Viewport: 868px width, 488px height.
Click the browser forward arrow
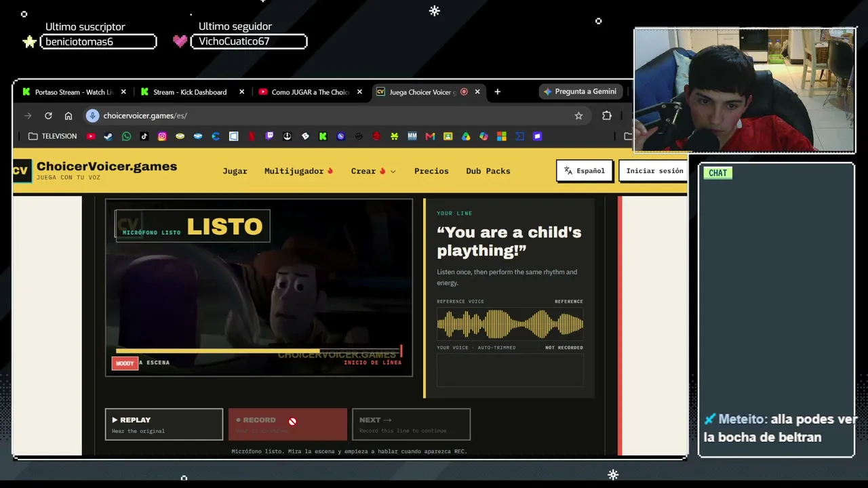click(x=28, y=116)
